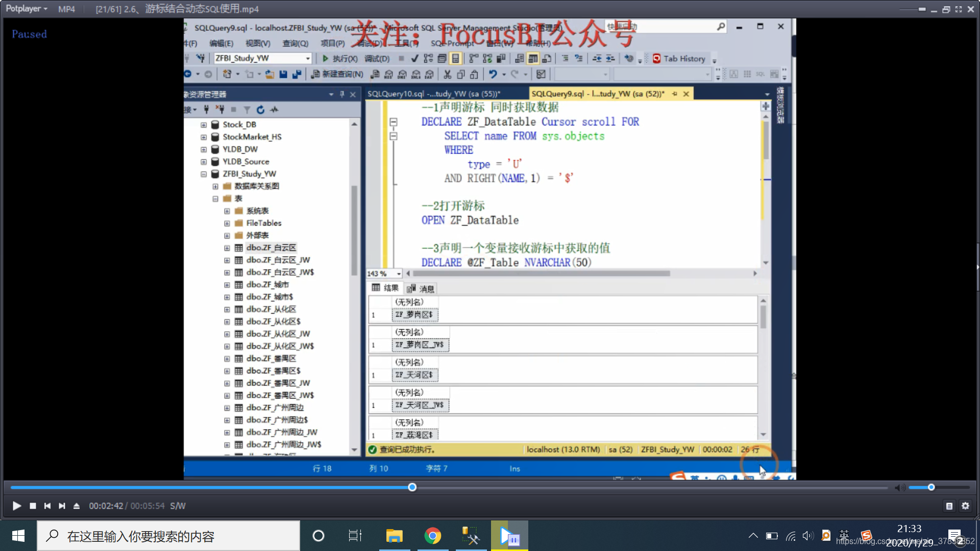Screen dimensions: 980x551
Task: Click the Windows taskbar search box
Action: pyautogui.click(x=168, y=536)
